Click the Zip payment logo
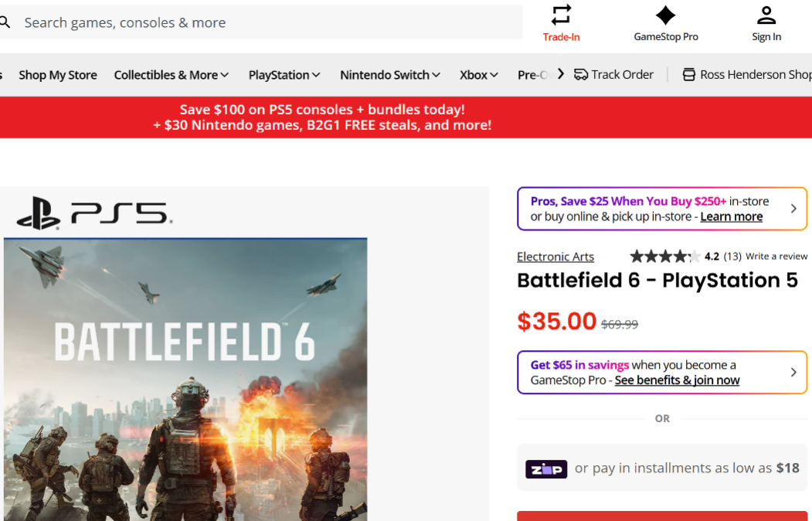 (x=546, y=468)
